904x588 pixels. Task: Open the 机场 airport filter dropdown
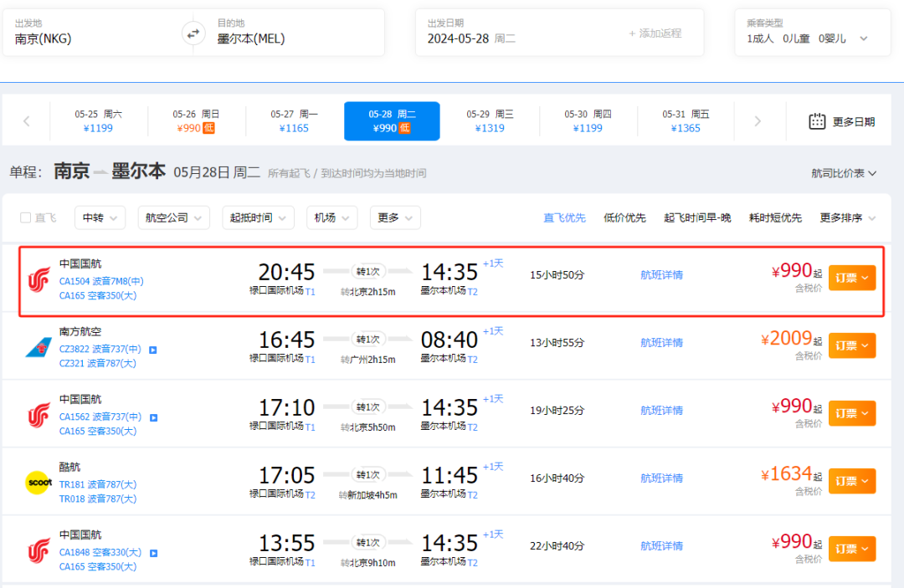point(331,217)
